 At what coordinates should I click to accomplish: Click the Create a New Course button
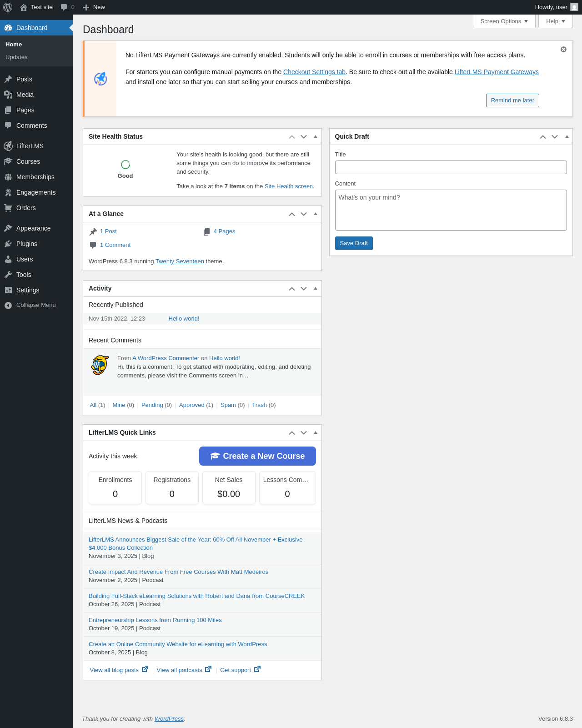coord(257,456)
